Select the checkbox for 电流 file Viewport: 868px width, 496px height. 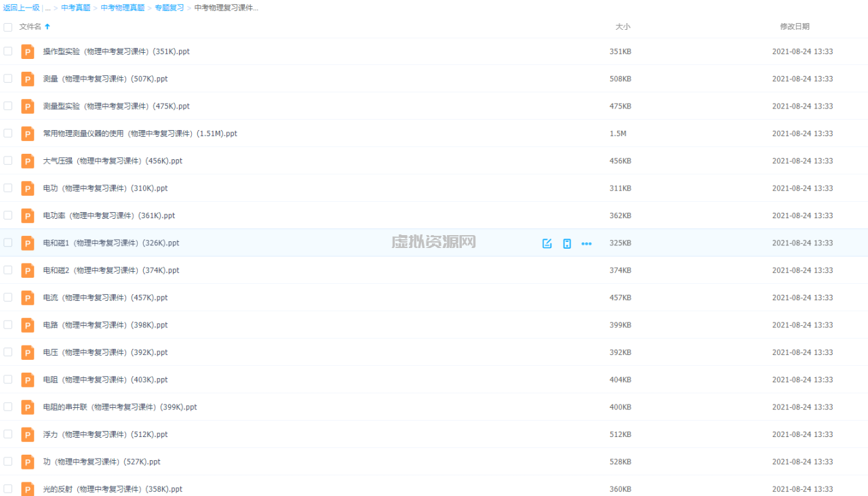(x=8, y=297)
